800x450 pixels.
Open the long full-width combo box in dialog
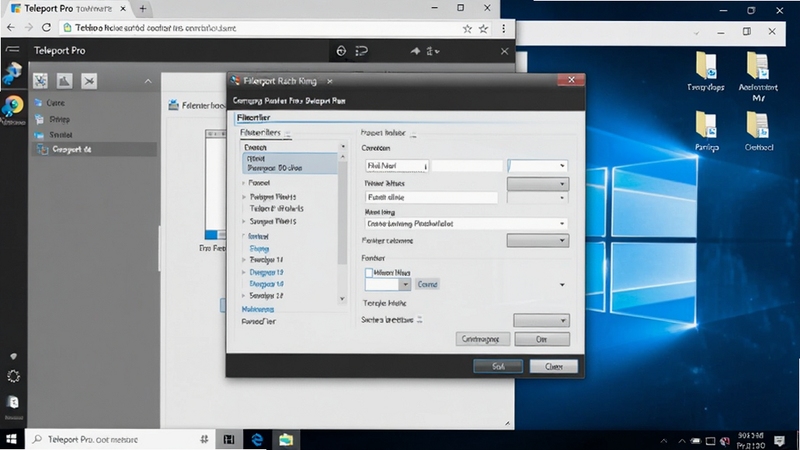point(466,223)
